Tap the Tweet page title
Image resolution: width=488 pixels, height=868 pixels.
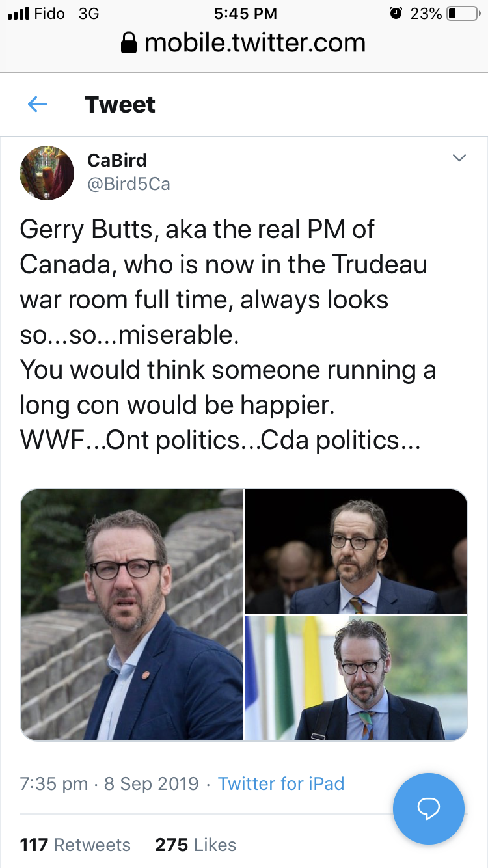coord(120,104)
